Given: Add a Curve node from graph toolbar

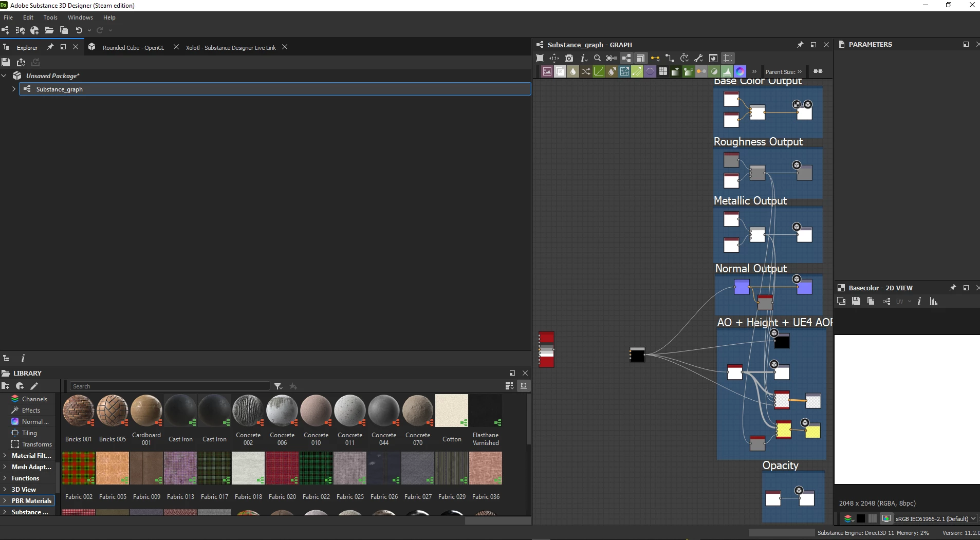Looking at the screenshot, I should tap(599, 71).
